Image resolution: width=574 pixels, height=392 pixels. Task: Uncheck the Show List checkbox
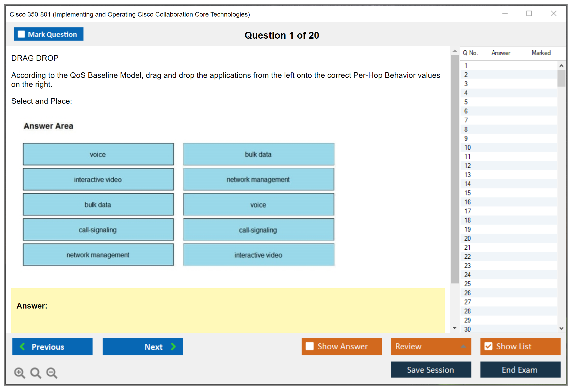tap(488, 346)
